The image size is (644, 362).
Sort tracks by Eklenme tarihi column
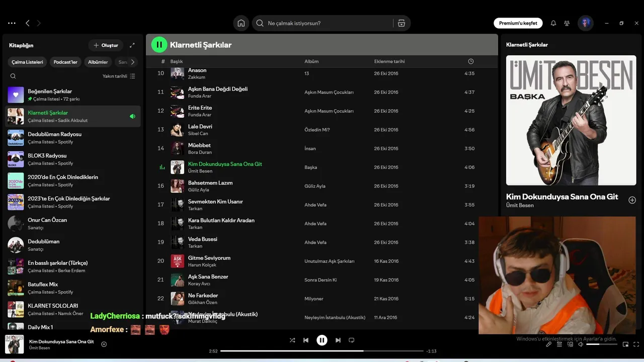[x=389, y=61]
